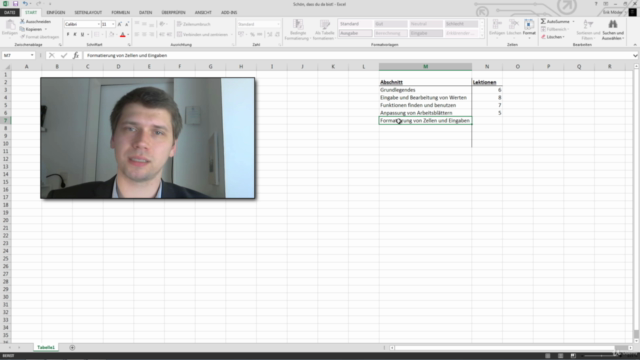Image resolution: width=640 pixels, height=360 pixels.
Task: Cancel the entry with the formula bar X icon
Action: [x=52, y=56]
